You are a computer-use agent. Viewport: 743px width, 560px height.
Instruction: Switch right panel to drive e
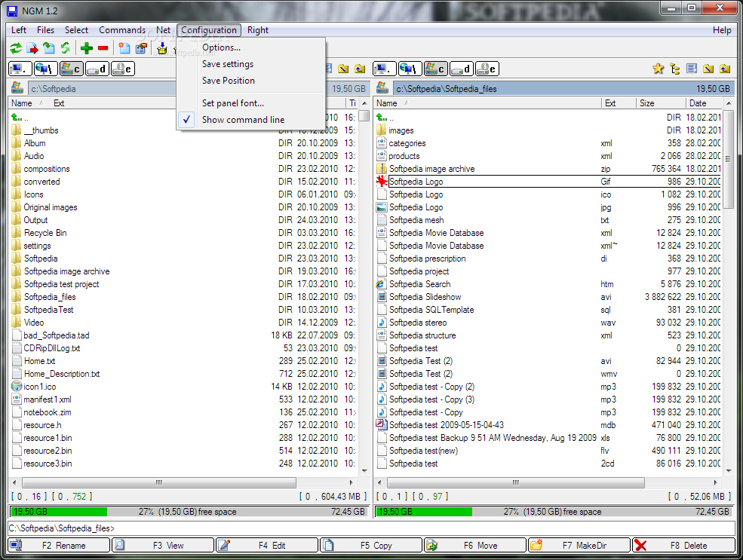coord(487,69)
